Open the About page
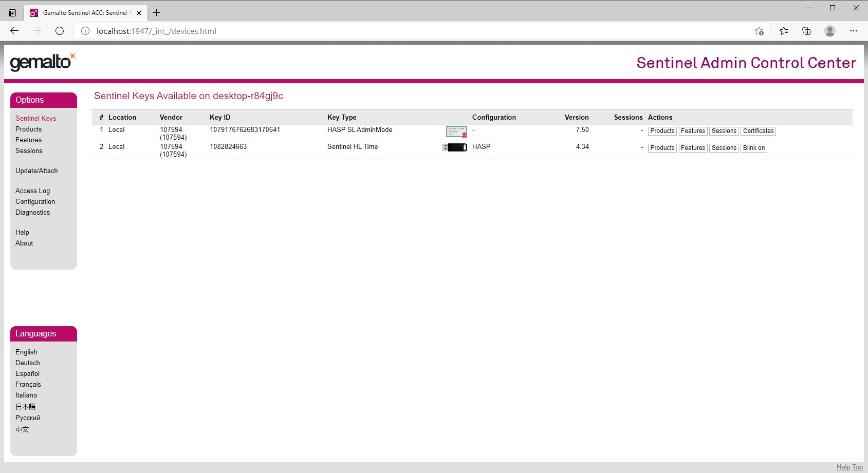This screenshot has height=473, width=868. pyautogui.click(x=24, y=243)
